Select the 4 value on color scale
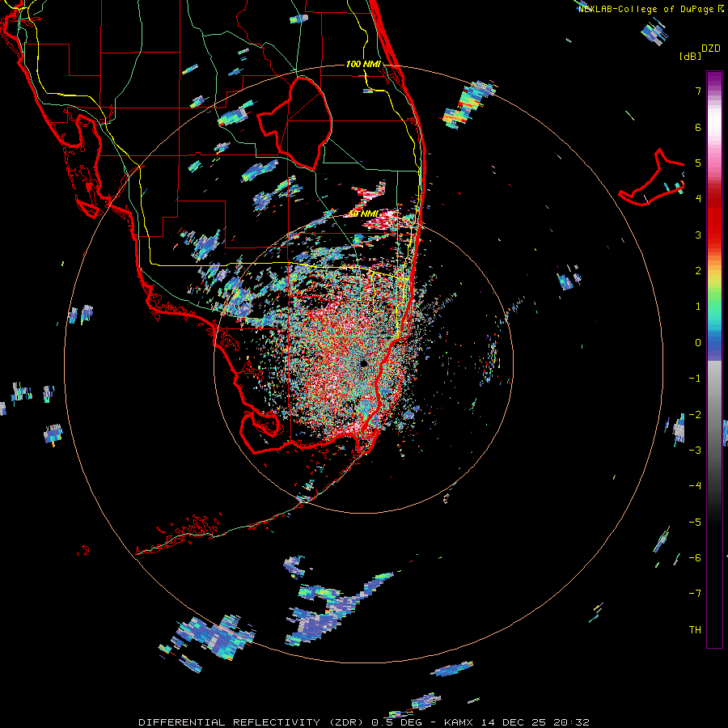This screenshot has width=728, height=728. [698, 199]
